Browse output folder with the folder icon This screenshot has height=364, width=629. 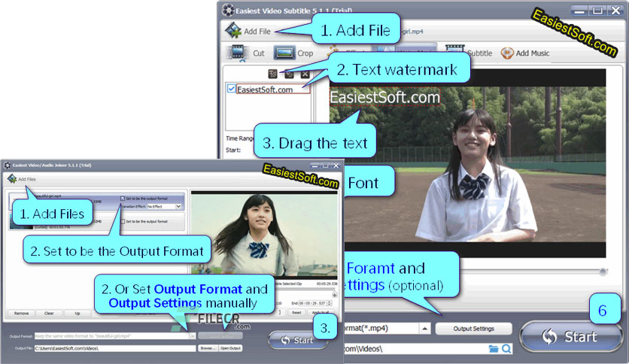coord(494,349)
